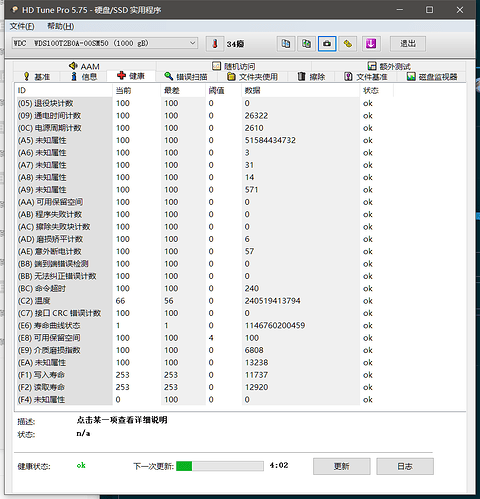Open the drive selection dropdown WDC WDS100T2B0A
The width and height of the screenshot is (480, 499).
[x=104, y=43]
